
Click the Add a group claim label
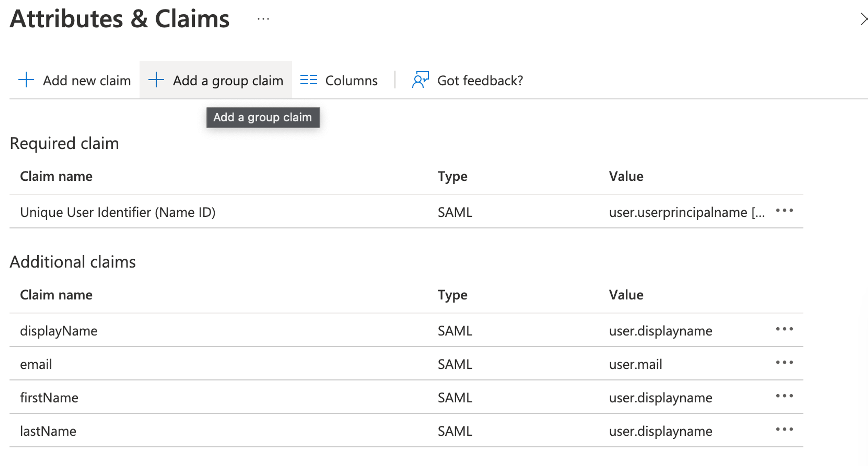(x=228, y=80)
